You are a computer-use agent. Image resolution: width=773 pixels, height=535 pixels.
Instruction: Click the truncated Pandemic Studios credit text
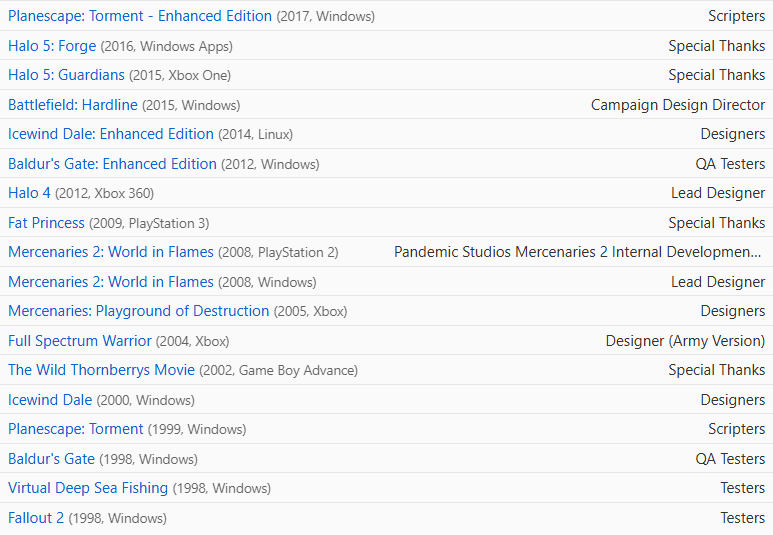(x=578, y=252)
